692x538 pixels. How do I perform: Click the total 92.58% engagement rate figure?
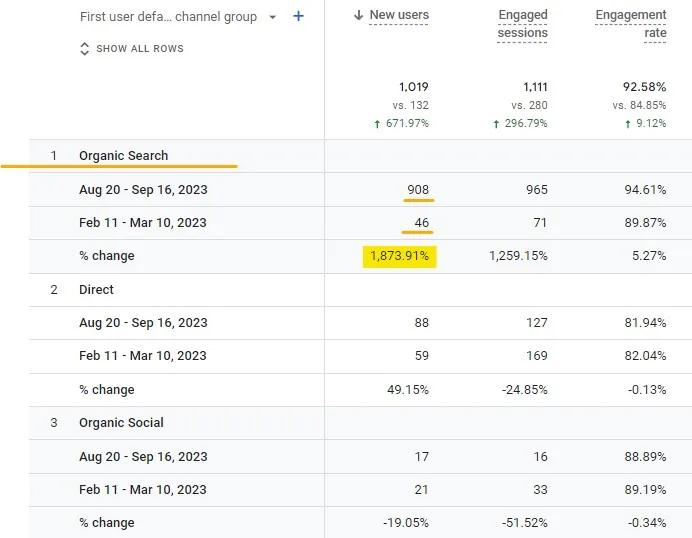(644, 87)
